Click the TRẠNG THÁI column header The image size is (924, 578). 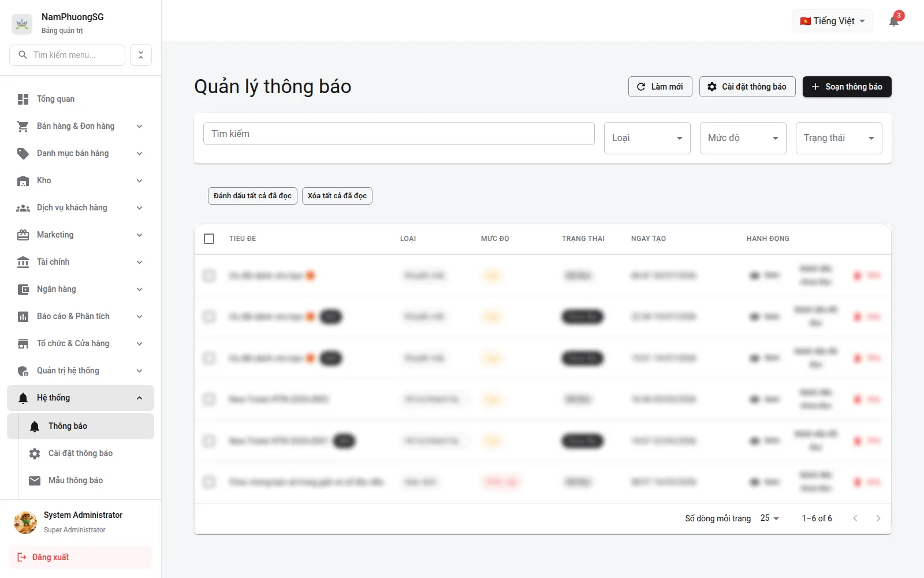(583, 239)
